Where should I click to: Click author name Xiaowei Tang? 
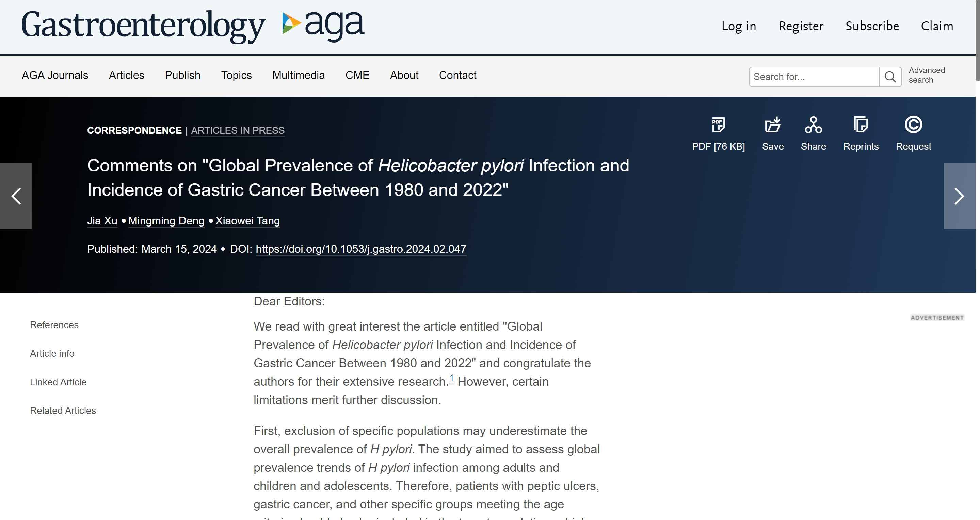(248, 221)
